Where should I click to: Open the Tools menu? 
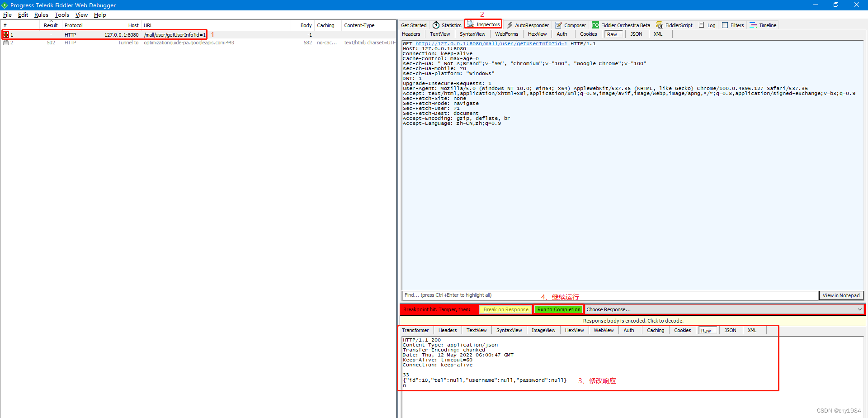tap(62, 15)
